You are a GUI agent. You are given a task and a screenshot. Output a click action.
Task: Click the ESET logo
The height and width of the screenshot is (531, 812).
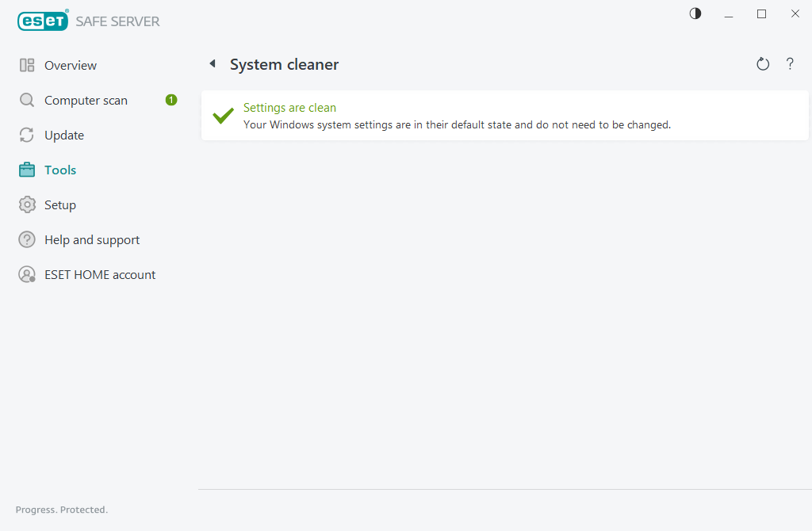(x=43, y=21)
